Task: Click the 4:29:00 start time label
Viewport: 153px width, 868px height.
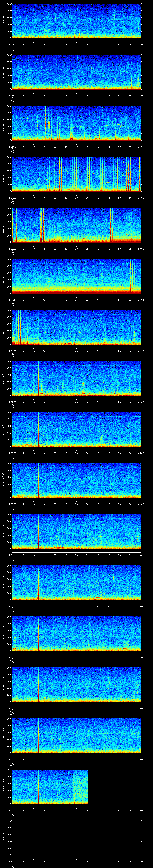Action: tap(12, 300)
